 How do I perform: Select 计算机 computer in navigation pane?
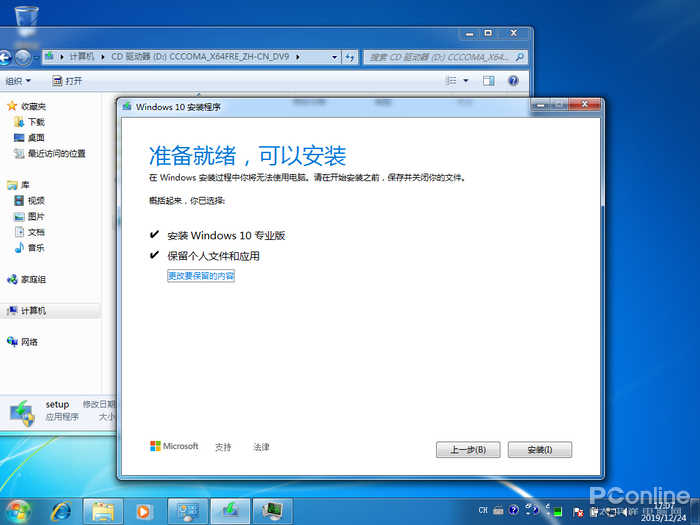click(x=50, y=311)
